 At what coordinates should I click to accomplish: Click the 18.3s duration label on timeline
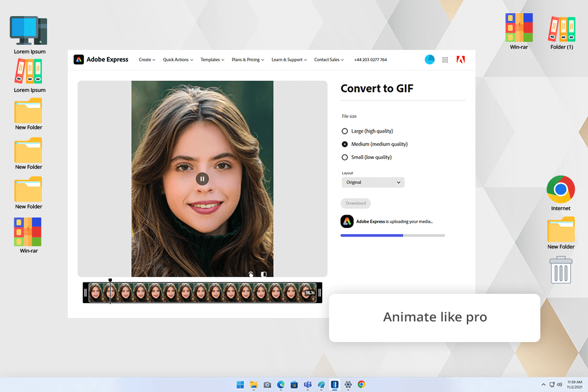(310, 292)
